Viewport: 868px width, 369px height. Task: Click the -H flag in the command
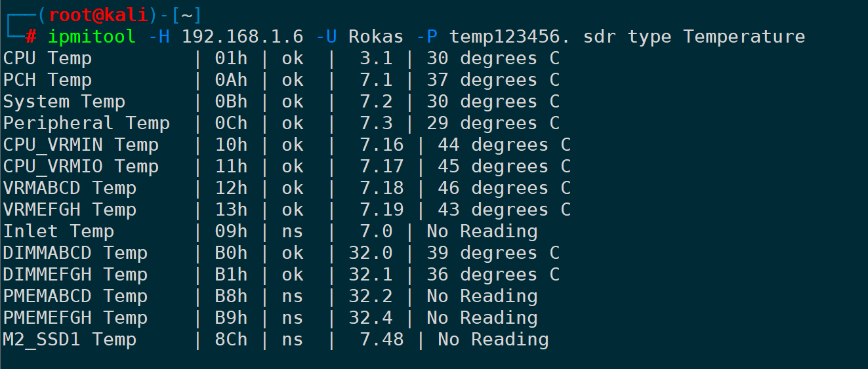pyautogui.click(x=159, y=37)
